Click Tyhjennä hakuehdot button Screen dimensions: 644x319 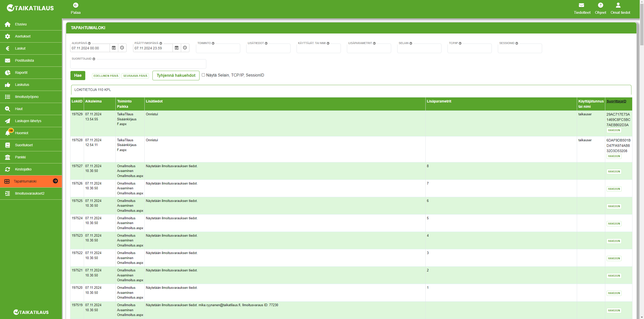[176, 76]
